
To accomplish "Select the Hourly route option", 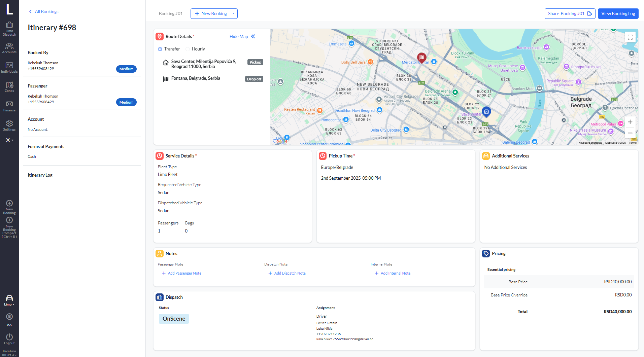I will [188, 49].
